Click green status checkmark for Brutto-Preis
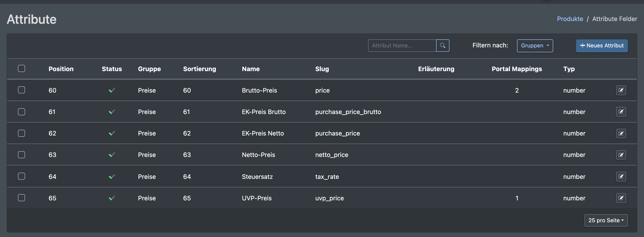644x237 pixels. coord(112,90)
